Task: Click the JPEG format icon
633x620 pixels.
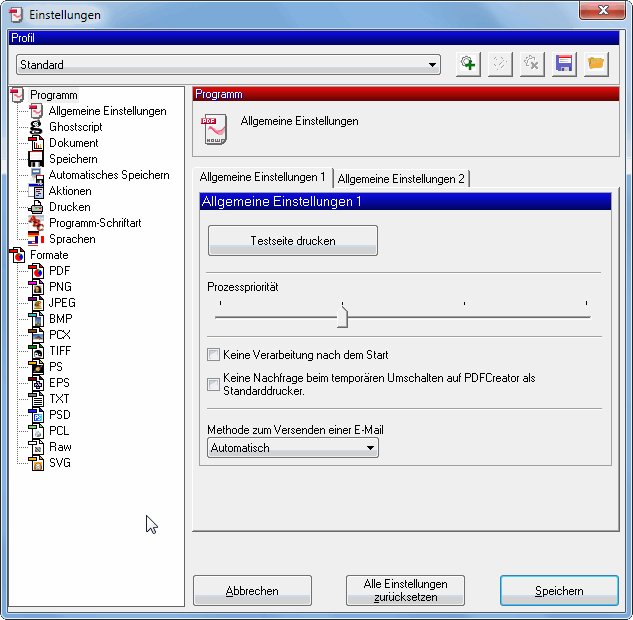Action: [36, 303]
